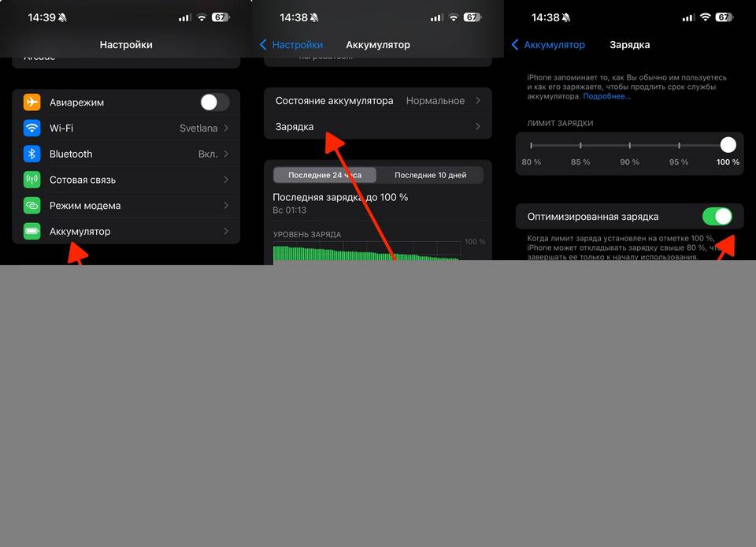Open the Подробнее… link
Screen dimensions: 756x547
(x=606, y=96)
